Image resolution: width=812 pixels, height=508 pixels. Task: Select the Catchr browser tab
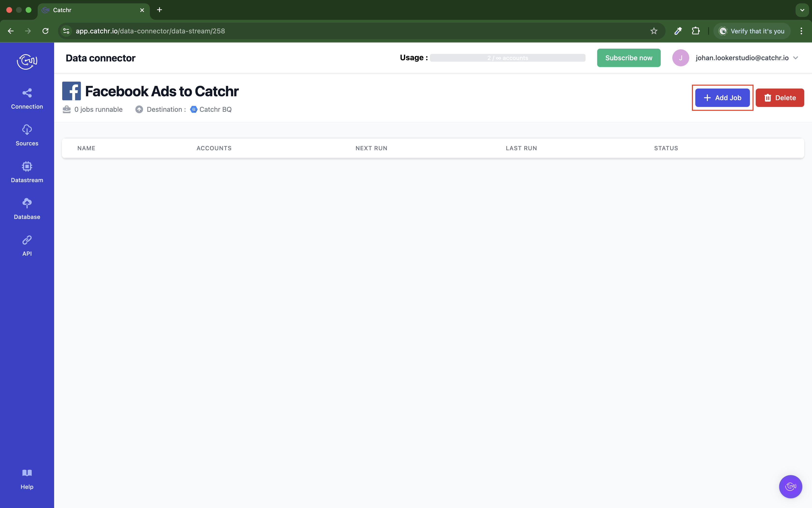coord(94,10)
